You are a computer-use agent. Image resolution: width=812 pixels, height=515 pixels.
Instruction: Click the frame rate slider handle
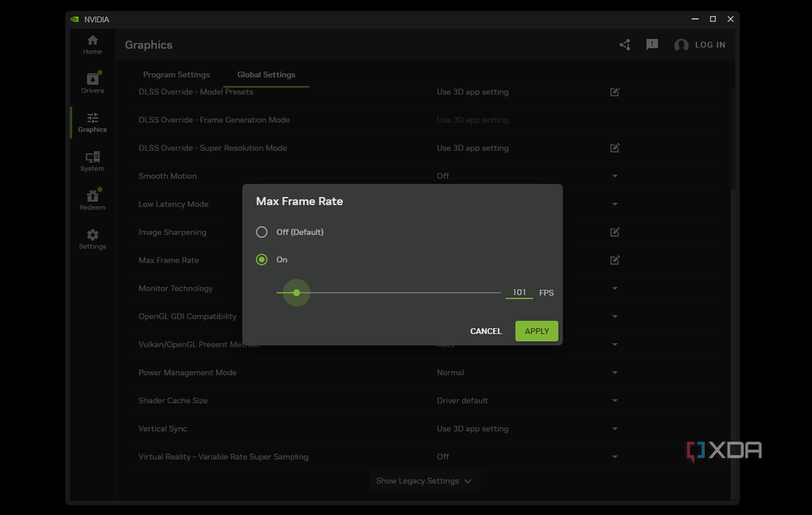click(296, 292)
